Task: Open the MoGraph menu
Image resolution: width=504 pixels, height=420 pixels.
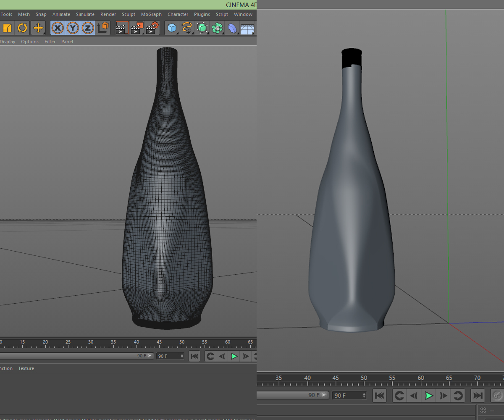Action: pyautogui.click(x=151, y=14)
